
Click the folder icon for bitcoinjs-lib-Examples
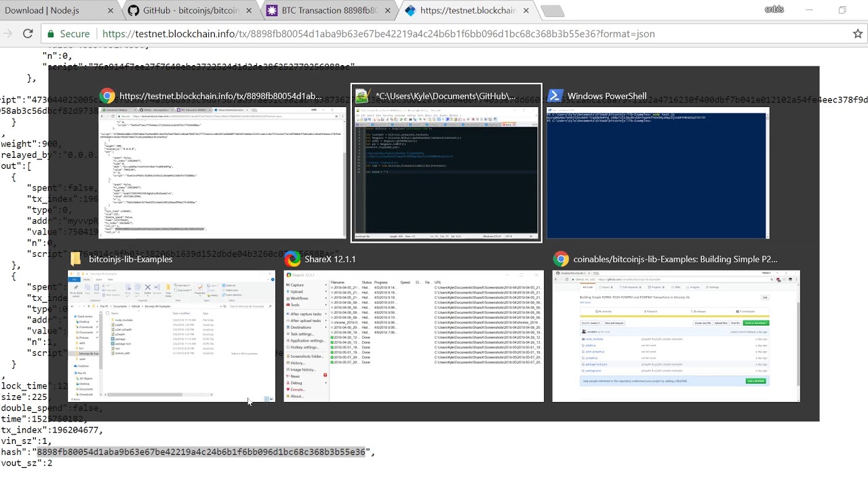click(x=75, y=259)
